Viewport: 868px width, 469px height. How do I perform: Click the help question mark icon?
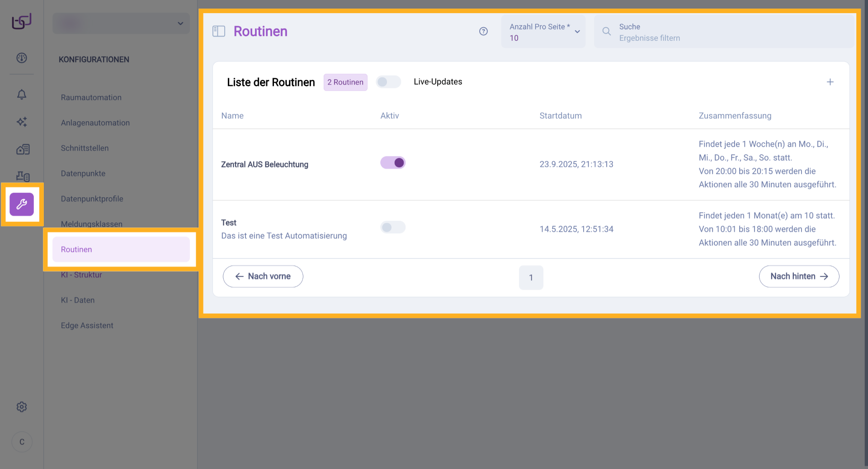(x=483, y=31)
